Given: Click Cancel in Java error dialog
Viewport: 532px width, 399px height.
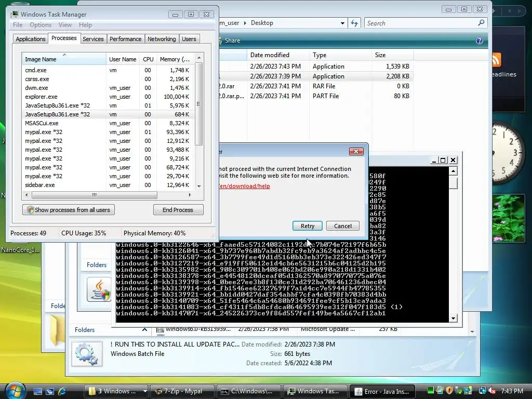Looking at the screenshot, I should pyautogui.click(x=343, y=226).
